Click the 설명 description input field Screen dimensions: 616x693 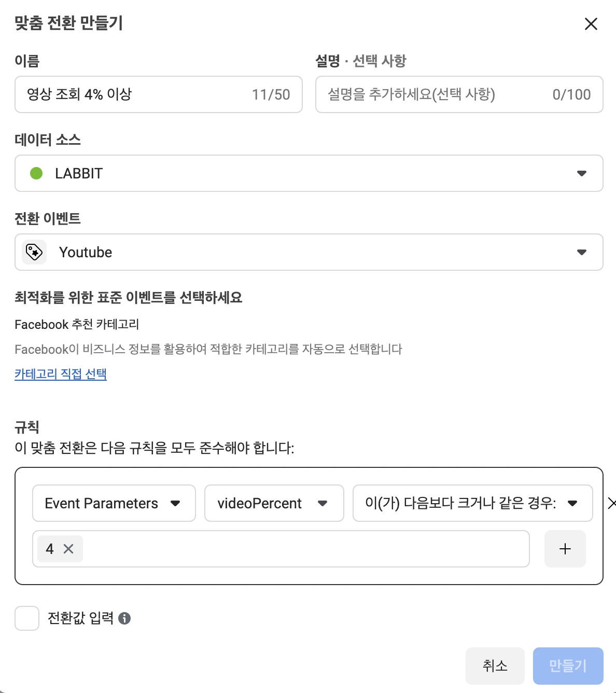pyautogui.click(x=436, y=94)
